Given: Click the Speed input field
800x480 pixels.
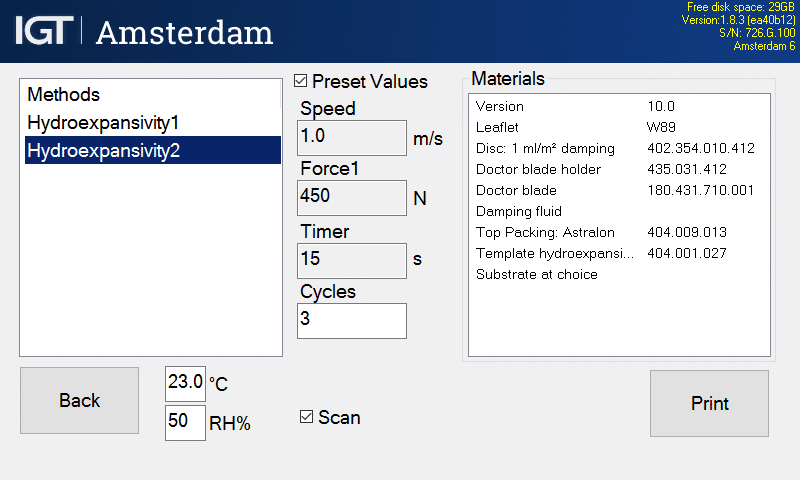Looking at the screenshot, I should 352,138.
